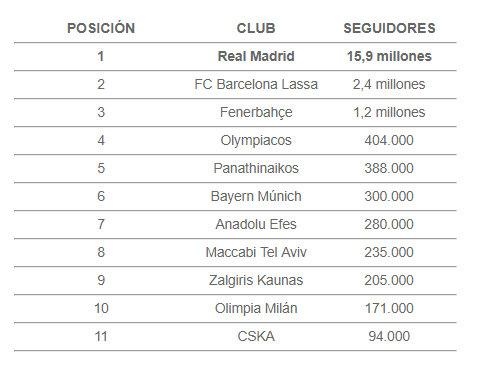Select the Bayern Múnich cell
Viewport: 489px width, 381px height.
click(256, 197)
